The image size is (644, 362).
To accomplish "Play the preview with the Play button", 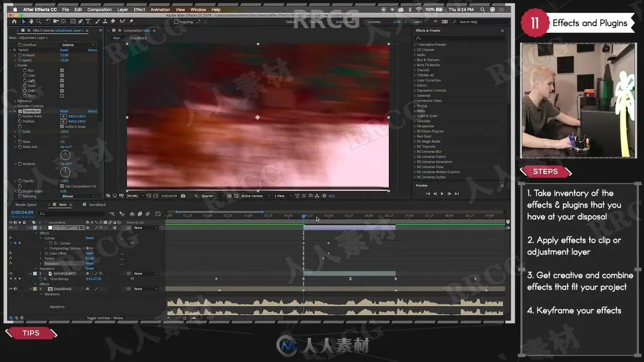I will [x=442, y=194].
